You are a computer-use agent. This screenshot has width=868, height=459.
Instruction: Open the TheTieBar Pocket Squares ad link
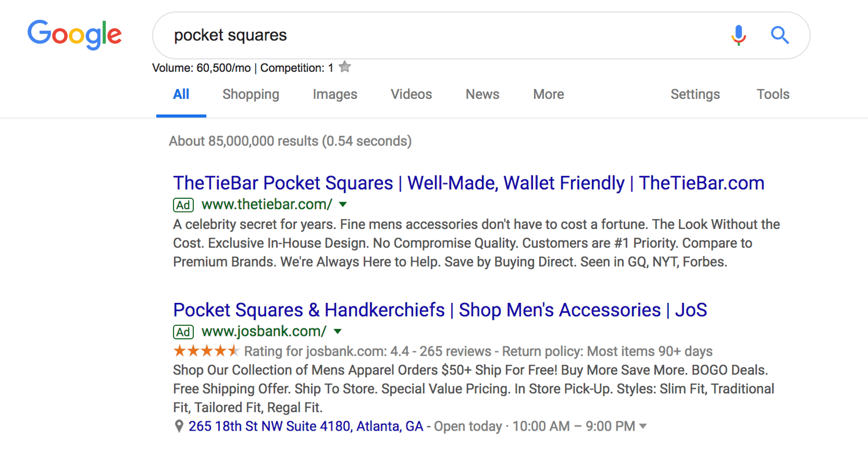point(469,183)
